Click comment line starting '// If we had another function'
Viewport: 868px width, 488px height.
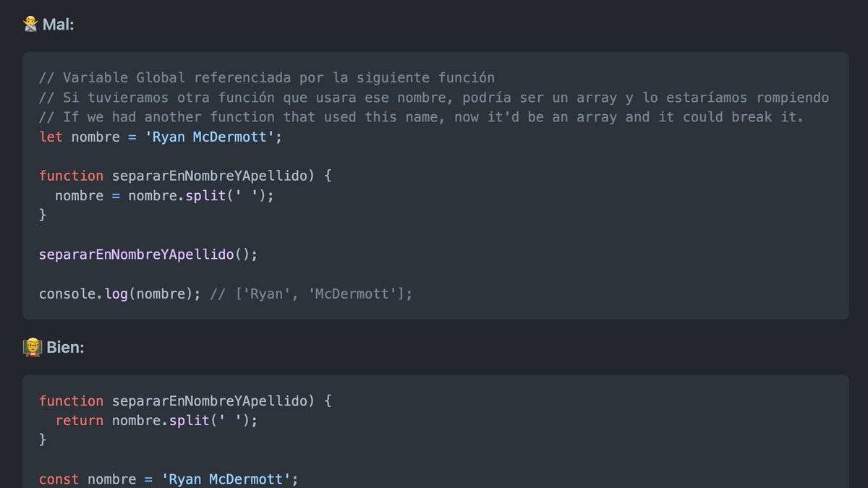(422, 116)
